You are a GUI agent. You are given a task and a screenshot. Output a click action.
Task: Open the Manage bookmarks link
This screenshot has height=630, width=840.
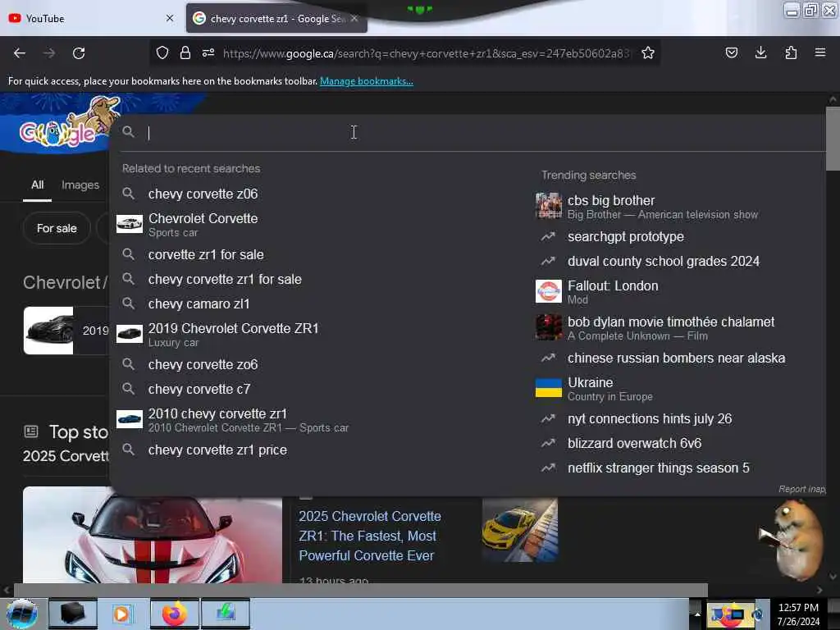(367, 81)
